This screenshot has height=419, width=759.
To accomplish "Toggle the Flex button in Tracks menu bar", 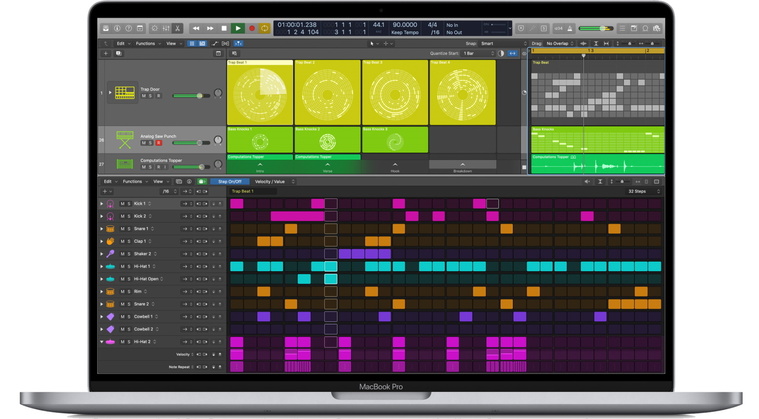I will click(225, 44).
